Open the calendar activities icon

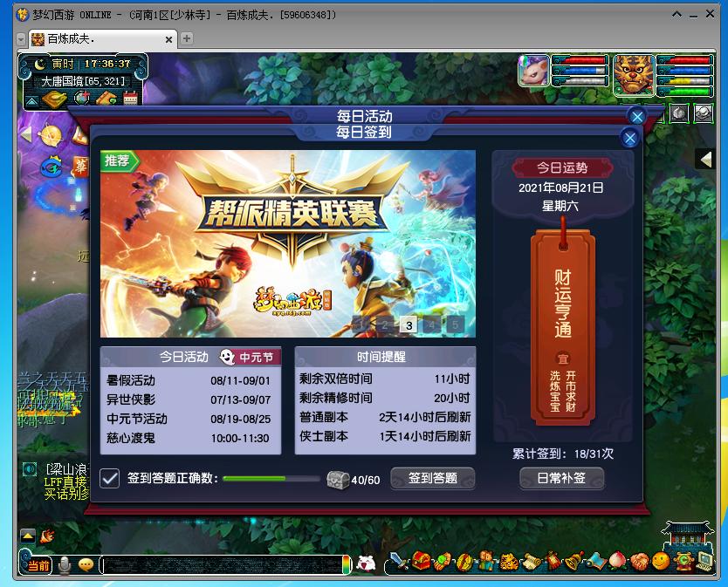(130, 99)
